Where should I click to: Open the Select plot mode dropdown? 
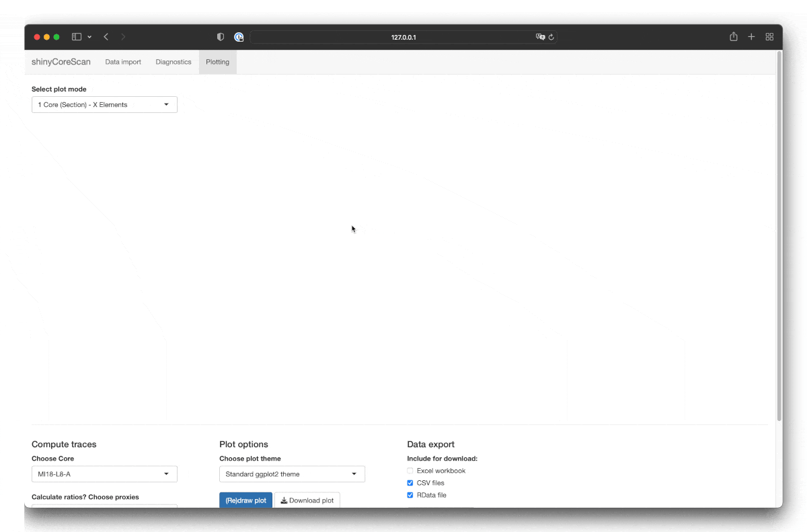(x=104, y=104)
